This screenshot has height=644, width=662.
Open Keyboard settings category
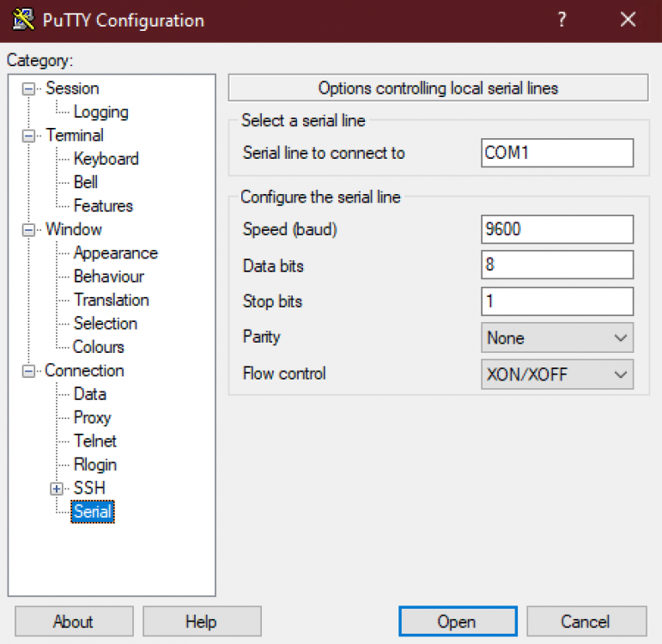click(x=106, y=159)
